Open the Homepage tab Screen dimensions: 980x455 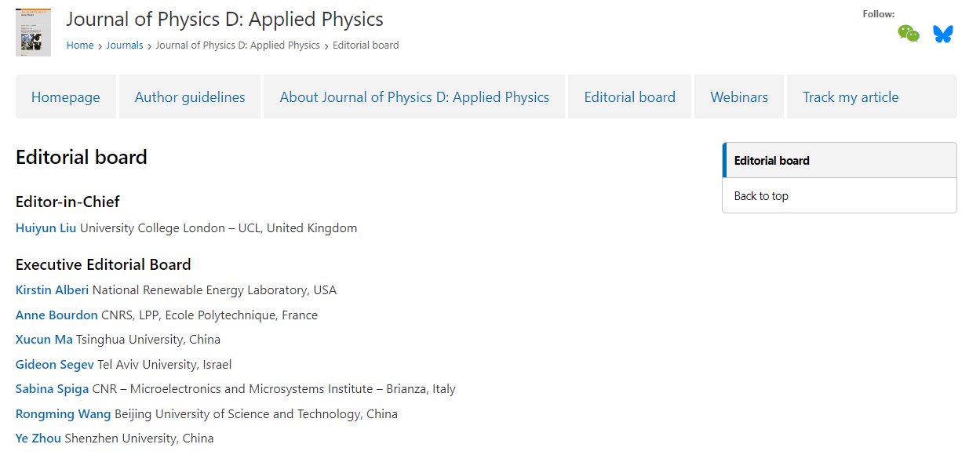click(x=66, y=97)
